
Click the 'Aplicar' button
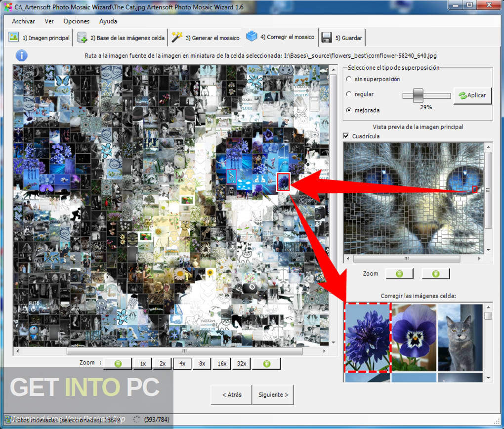[x=472, y=95]
